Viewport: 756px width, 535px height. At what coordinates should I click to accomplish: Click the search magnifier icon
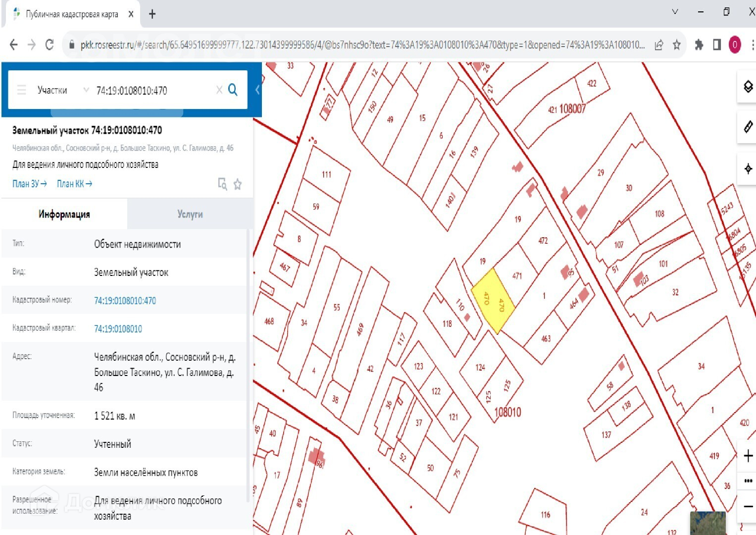coord(233,90)
